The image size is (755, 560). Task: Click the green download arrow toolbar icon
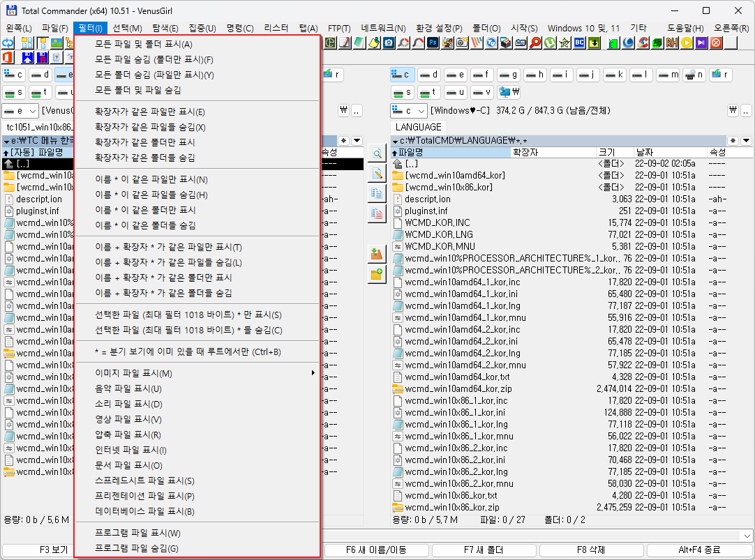coord(595,43)
